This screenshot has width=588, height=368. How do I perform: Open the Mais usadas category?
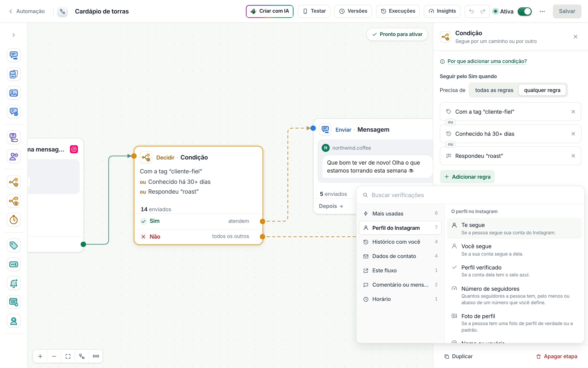(400, 213)
